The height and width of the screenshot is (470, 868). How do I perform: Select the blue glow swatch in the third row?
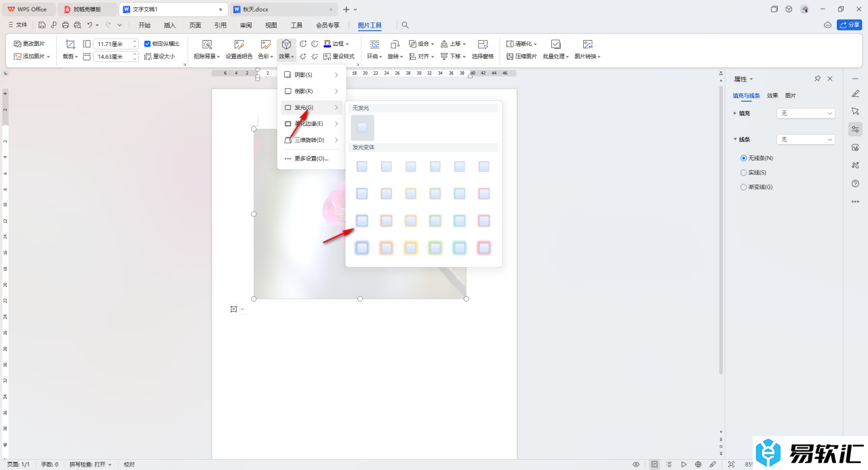click(362, 220)
